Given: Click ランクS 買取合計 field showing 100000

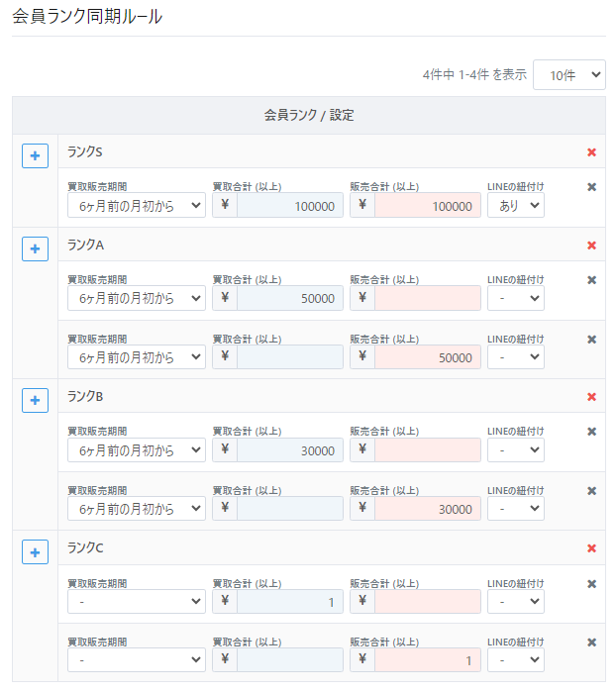Looking at the screenshot, I should (x=289, y=205).
